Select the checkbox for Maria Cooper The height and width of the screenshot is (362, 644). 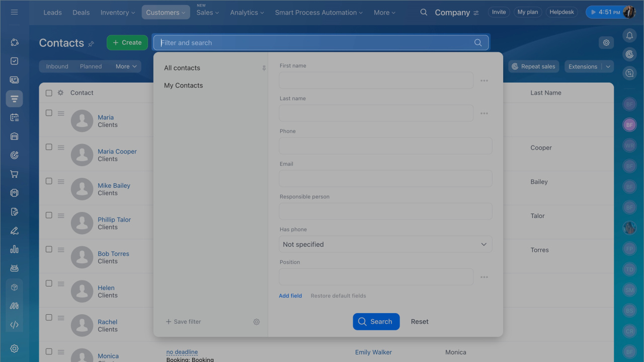49,147
